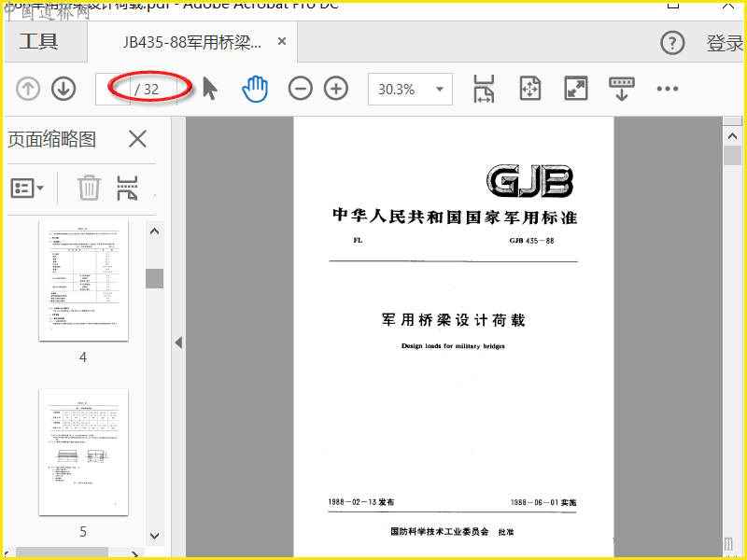This screenshot has width=747, height=560.
Task: Fit one full page to window
Action: tap(529, 89)
